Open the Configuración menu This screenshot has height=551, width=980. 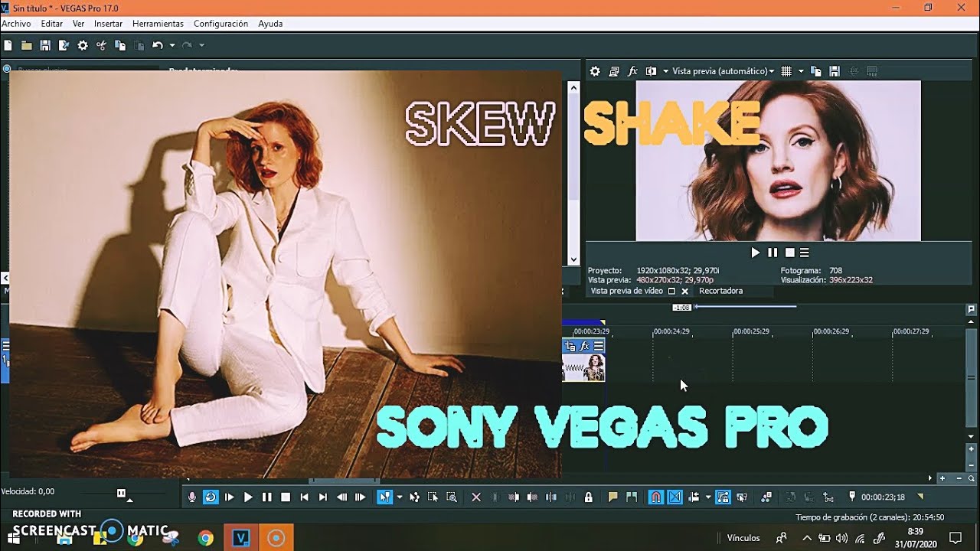click(x=220, y=24)
